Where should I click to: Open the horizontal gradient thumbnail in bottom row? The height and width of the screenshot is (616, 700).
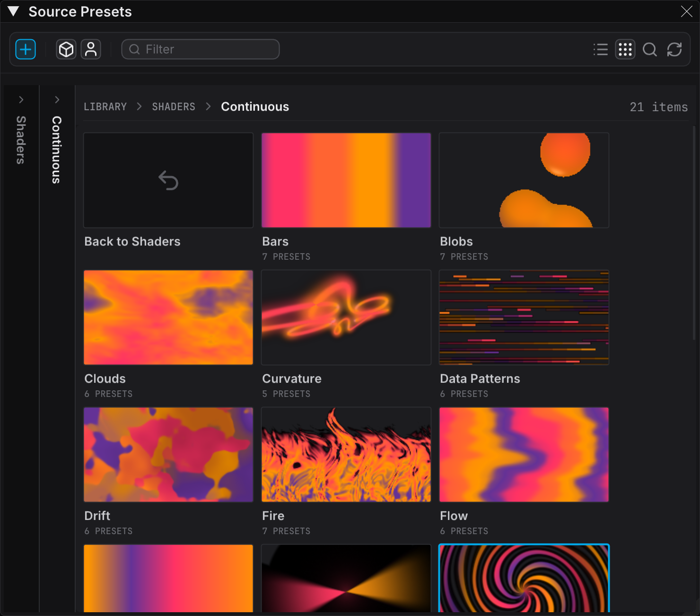(168, 578)
